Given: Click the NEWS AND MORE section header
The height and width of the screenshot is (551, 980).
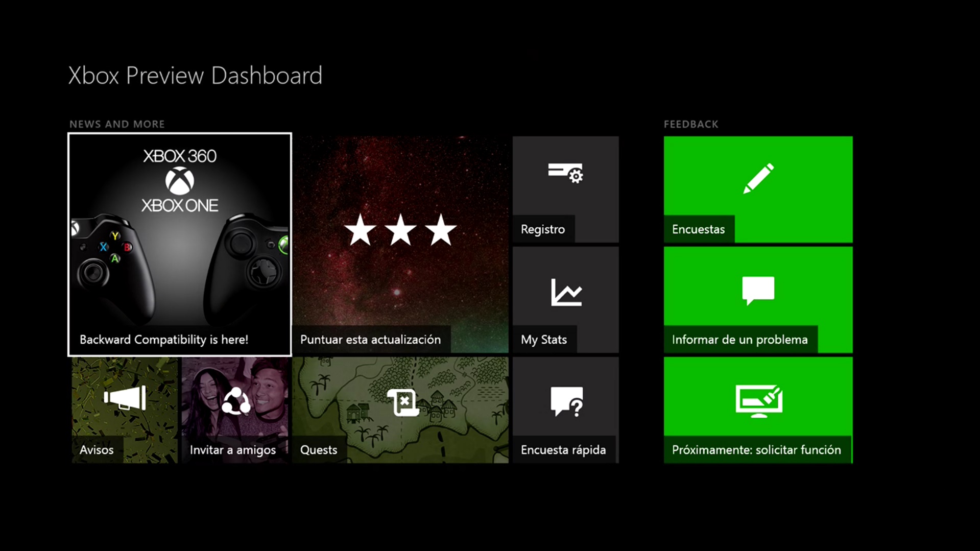Looking at the screenshot, I should tap(117, 124).
